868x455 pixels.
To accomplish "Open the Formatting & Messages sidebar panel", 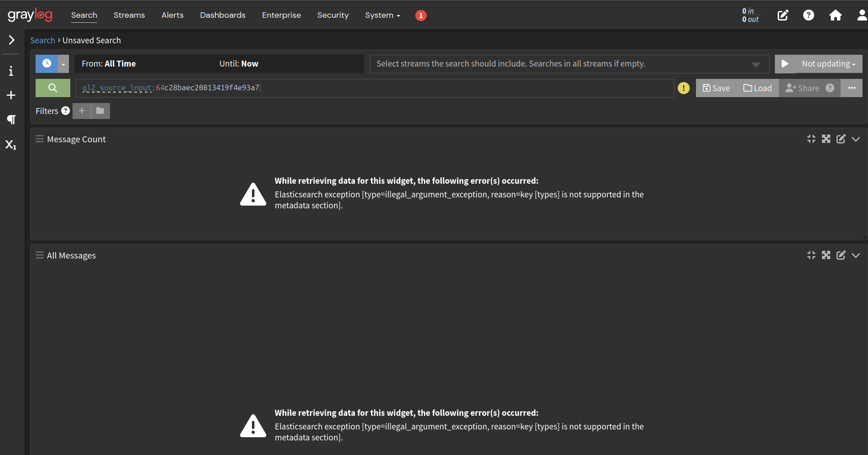I will pos(11,120).
